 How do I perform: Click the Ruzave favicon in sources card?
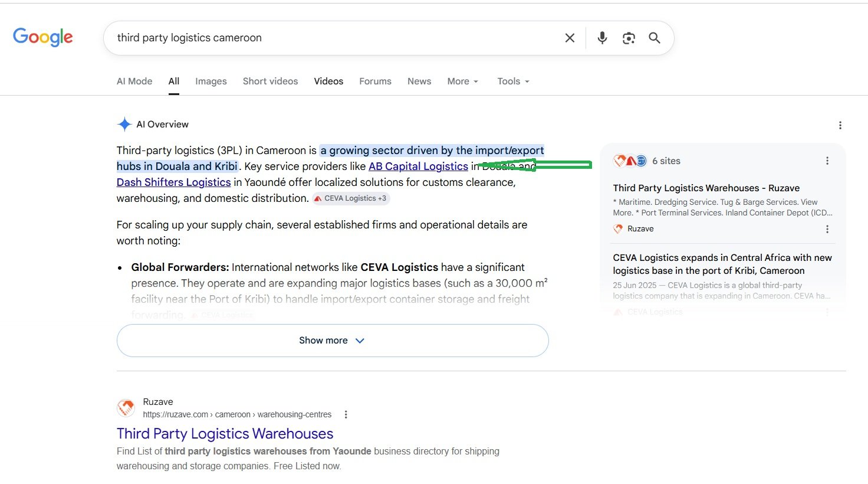pos(618,229)
